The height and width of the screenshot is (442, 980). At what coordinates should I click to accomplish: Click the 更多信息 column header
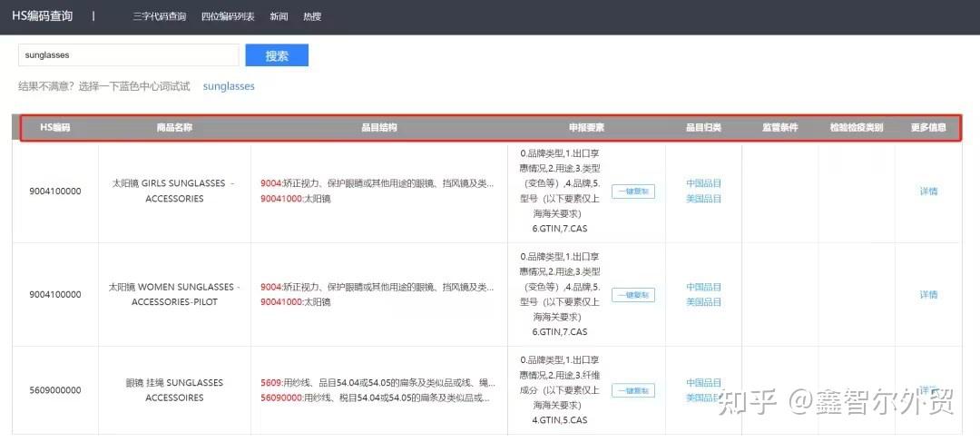(928, 128)
